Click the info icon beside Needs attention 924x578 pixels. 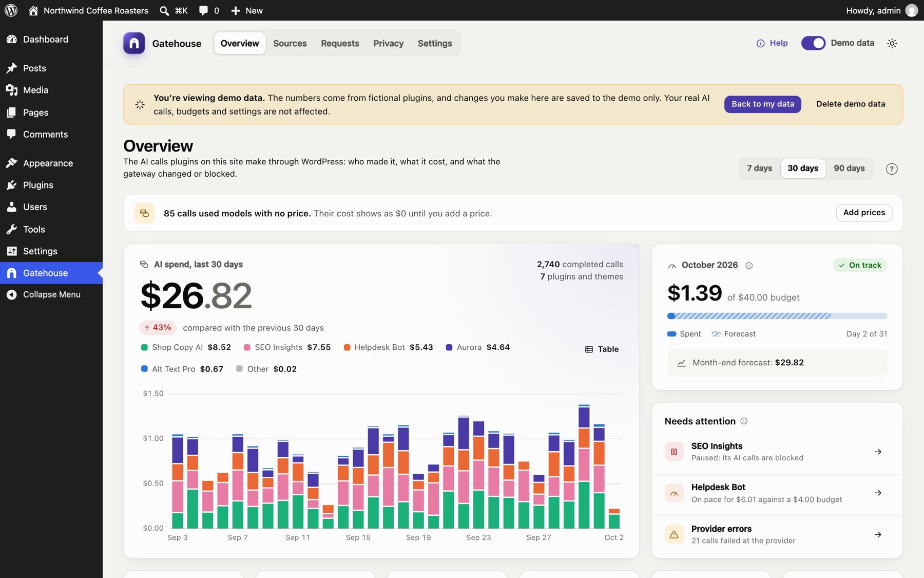point(744,421)
